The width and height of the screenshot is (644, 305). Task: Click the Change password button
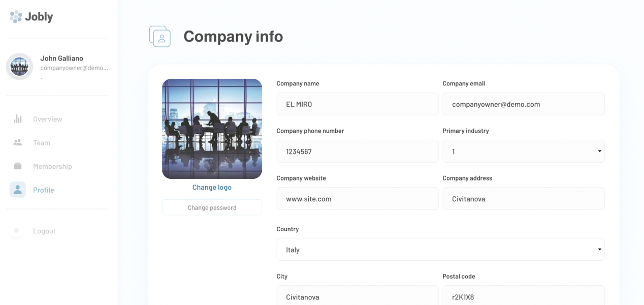[212, 207]
